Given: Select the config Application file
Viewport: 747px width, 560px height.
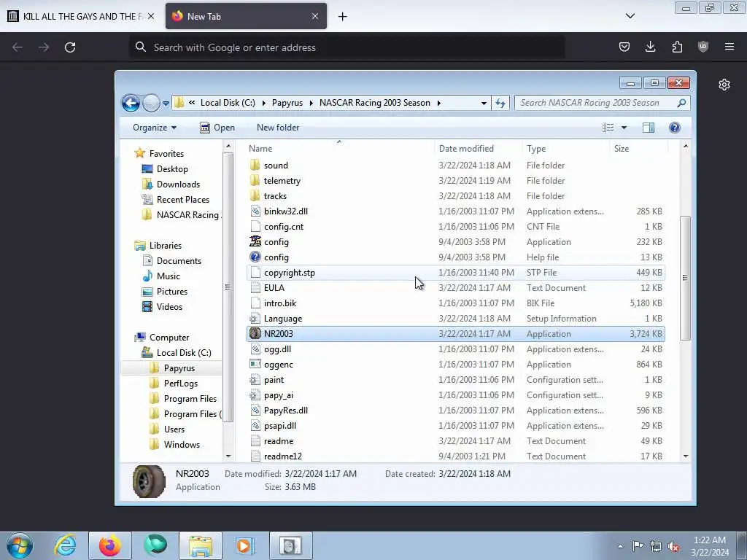Looking at the screenshot, I should 456,242.
